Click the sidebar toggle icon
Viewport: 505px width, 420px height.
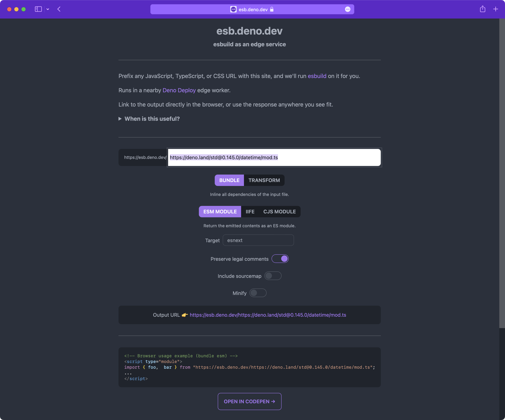[x=38, y=9]
